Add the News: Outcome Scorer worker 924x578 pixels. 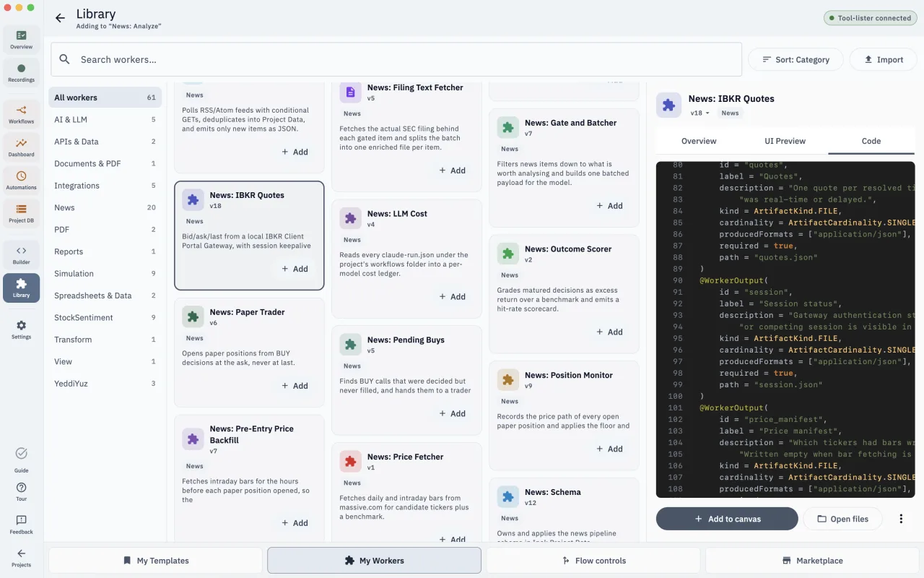tap(609, 332)
